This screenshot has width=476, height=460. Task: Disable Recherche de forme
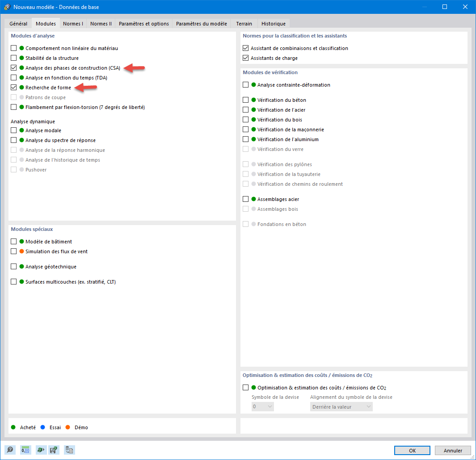[x=13, y=88]
